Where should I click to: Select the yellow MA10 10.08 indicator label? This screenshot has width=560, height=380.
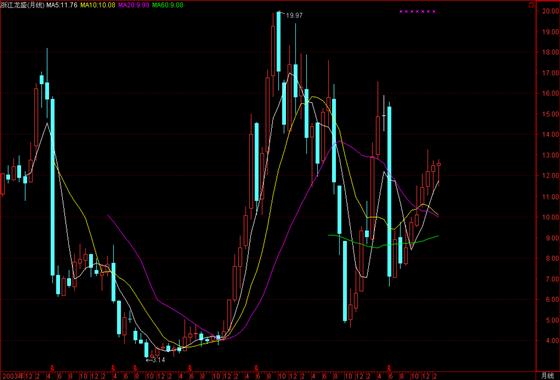click(x=98, y=5)
